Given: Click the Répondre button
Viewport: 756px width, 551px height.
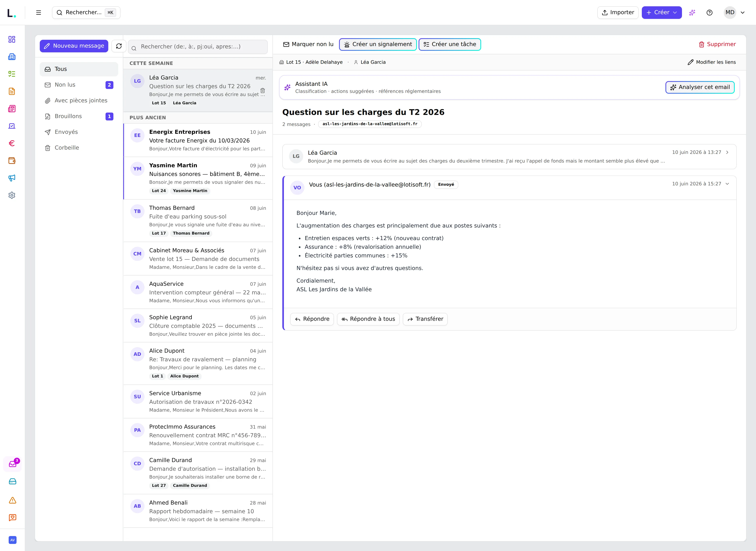Looking at the screenshot, I should coord(312,319).
